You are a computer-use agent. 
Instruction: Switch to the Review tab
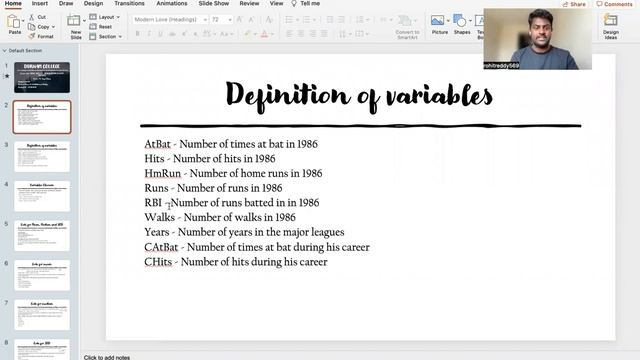click(249, 3)
